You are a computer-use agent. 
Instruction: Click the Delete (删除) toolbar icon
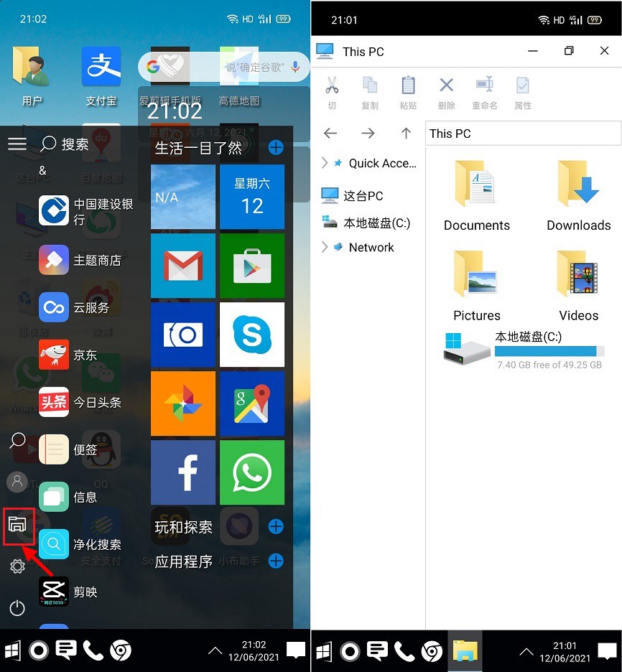[x=446, y=93]
